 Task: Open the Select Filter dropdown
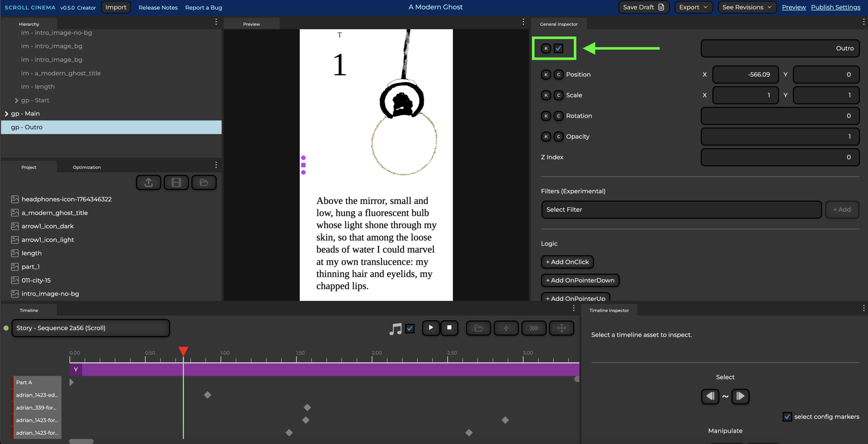681,210
